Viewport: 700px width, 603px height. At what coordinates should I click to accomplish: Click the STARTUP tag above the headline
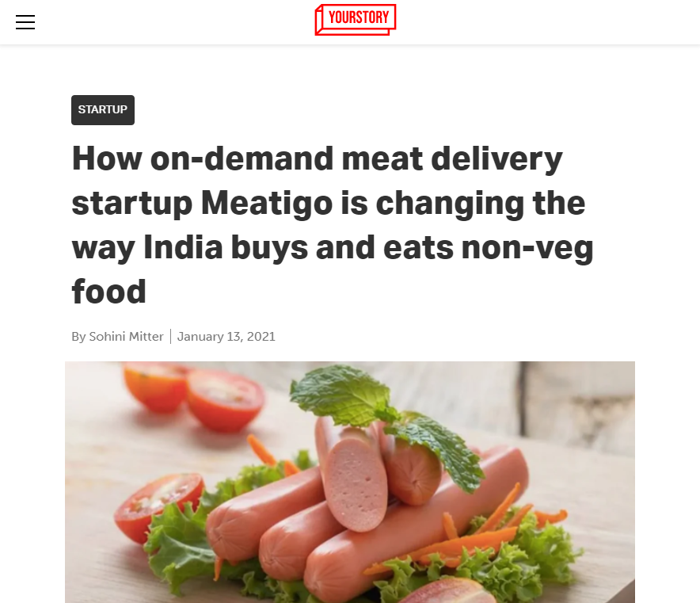click(102, 110)
